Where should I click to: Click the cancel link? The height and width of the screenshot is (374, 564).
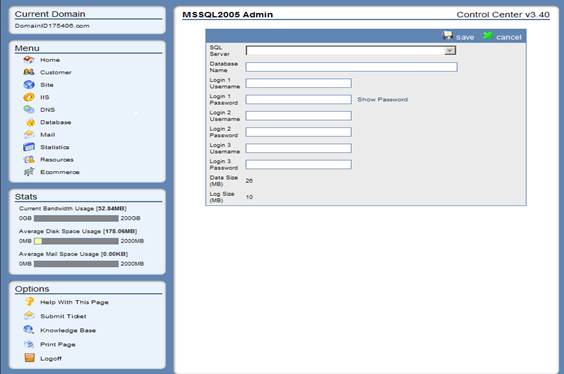point(509,37)
